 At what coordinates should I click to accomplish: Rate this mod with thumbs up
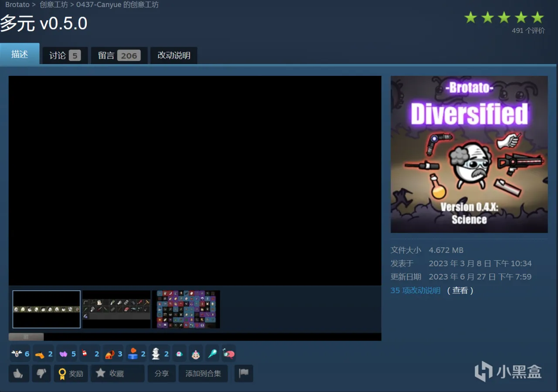tap(19, 374)
